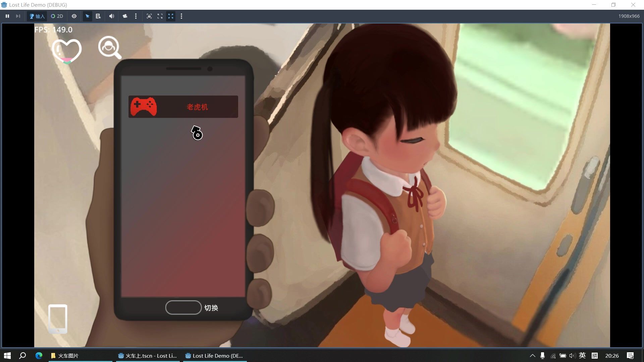This screenshot has width=644, height=362.
Task: Open the camera options three-dot menu
Action: point(136,16)
